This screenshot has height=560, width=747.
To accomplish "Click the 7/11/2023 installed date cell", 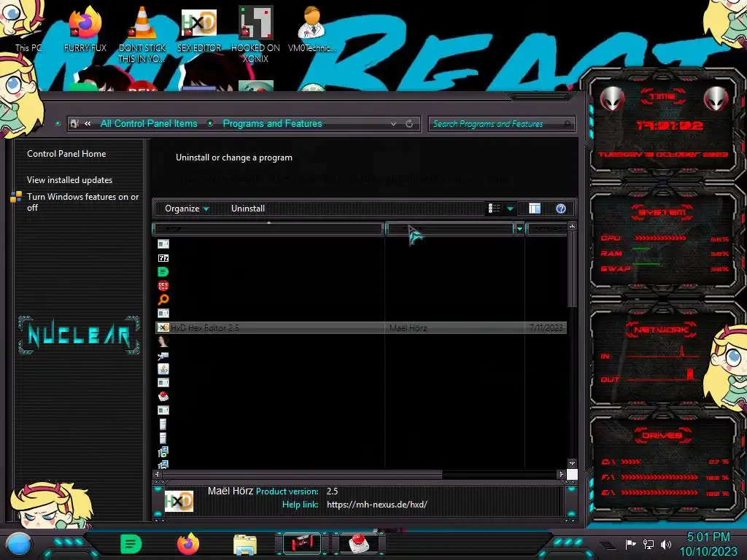I will (x=546, y=327).
